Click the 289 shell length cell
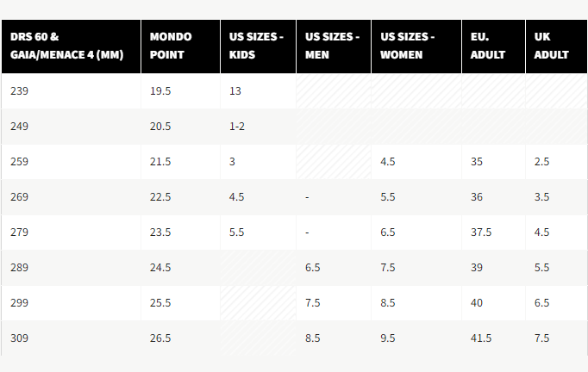The image size is (588, 372). [20, 267]
